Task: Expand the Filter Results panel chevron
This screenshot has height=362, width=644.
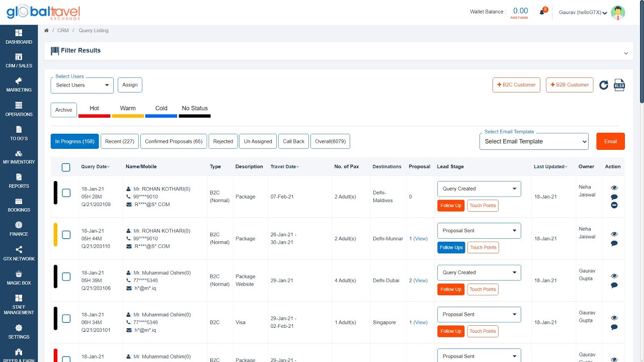Action: (626, 53)
